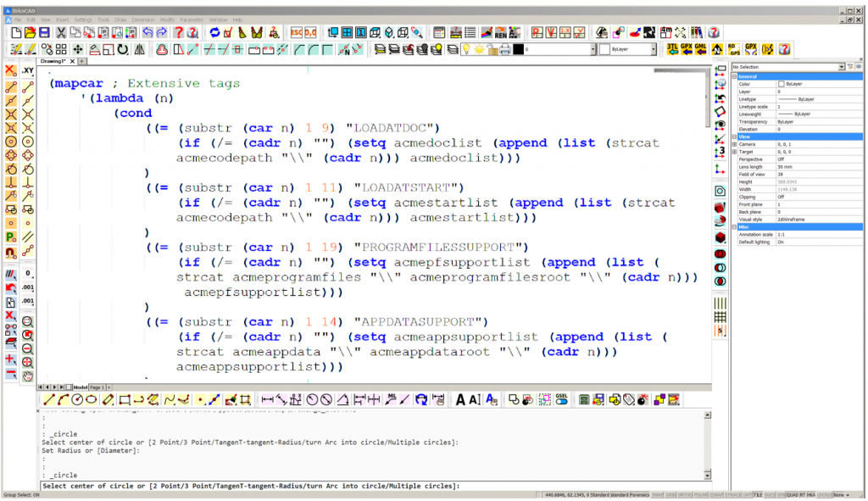Click the 4m measurement icon
Image resolution: width=868 pixels, height=501 pixels.
[x=666, y=33]
